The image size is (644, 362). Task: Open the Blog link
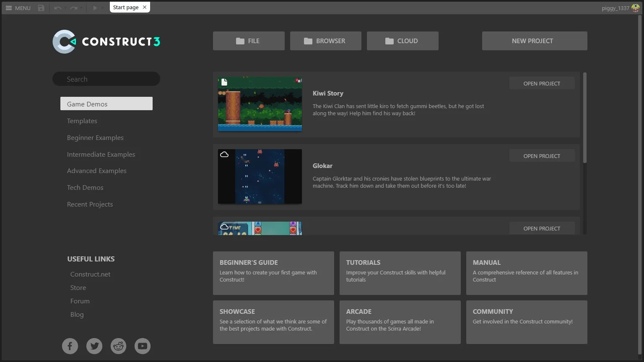[77, 314]
